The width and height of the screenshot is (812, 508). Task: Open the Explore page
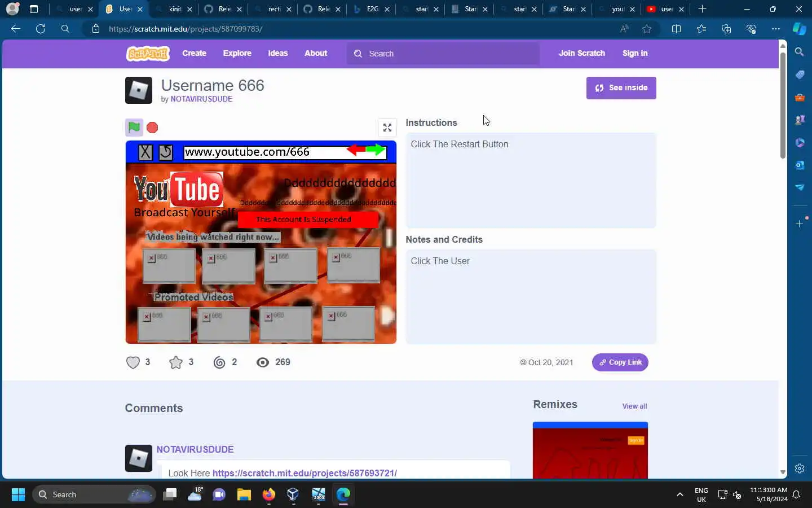[237, 53]
